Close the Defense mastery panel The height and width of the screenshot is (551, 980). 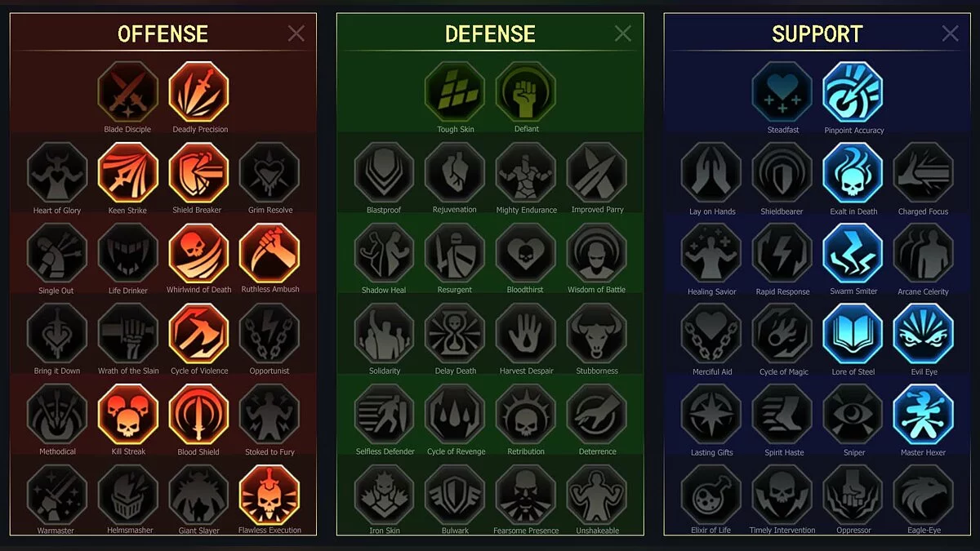coord(623,33)
